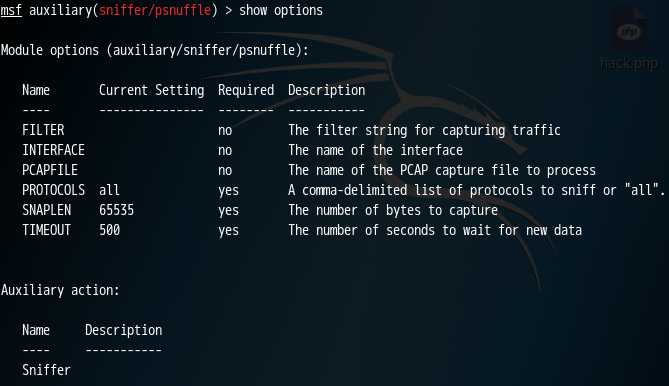Click the TIMEOUT value 500
669x386 pixels.
(x=109, y=230)
